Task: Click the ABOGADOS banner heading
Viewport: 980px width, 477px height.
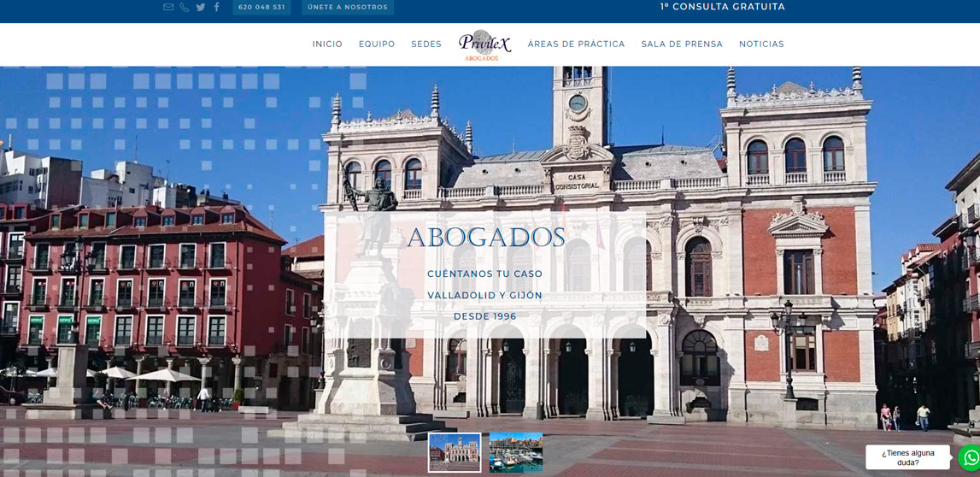Action: coord(485,238)
